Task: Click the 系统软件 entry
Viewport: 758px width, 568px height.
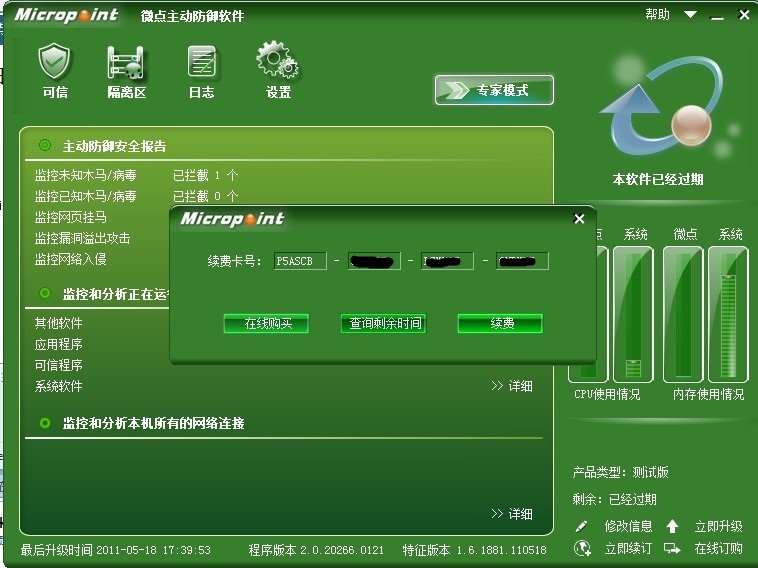Action: click(x=58, y=386)
